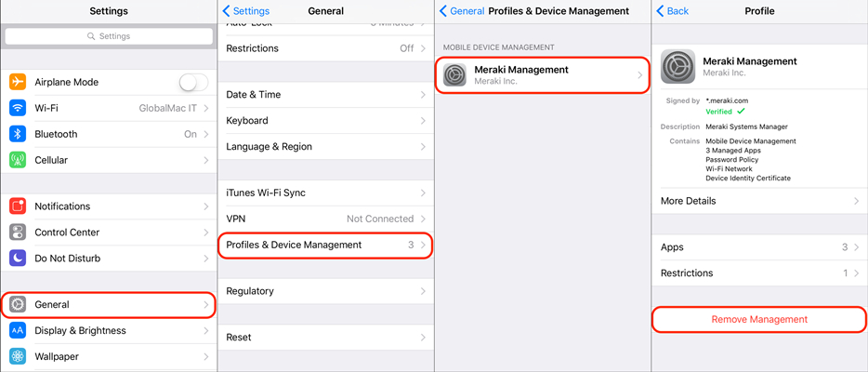Open the Apps row with 3 items

click(x=758, y=247)
